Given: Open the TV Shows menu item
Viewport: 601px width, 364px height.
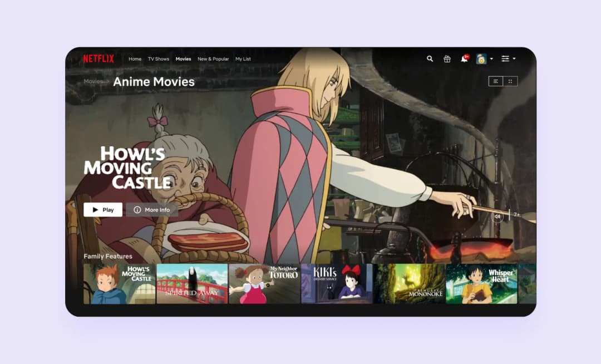Looking at the screenshot, I should [158, 59].
